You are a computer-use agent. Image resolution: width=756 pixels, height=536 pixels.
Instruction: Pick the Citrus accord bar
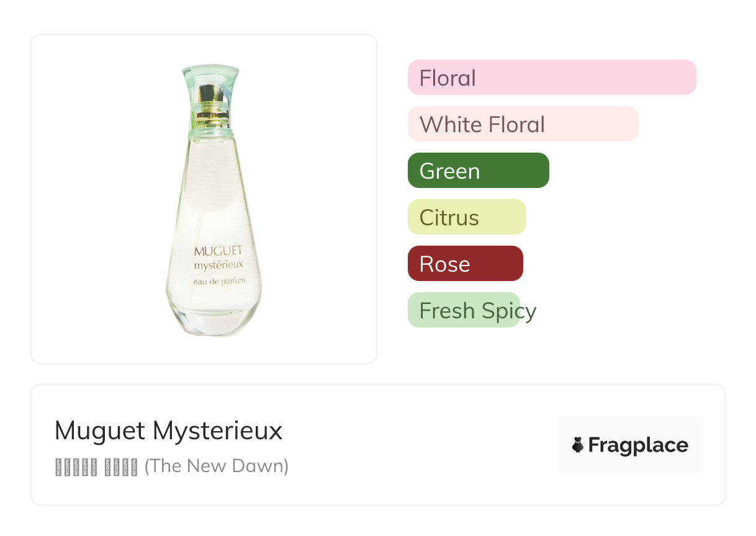pyautogui.click(x=466, y=217)
